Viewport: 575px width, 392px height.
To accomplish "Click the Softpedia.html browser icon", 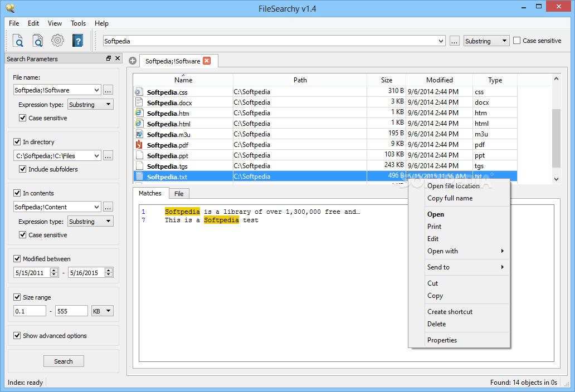I will pyautogui.click(x=139, y=124).
